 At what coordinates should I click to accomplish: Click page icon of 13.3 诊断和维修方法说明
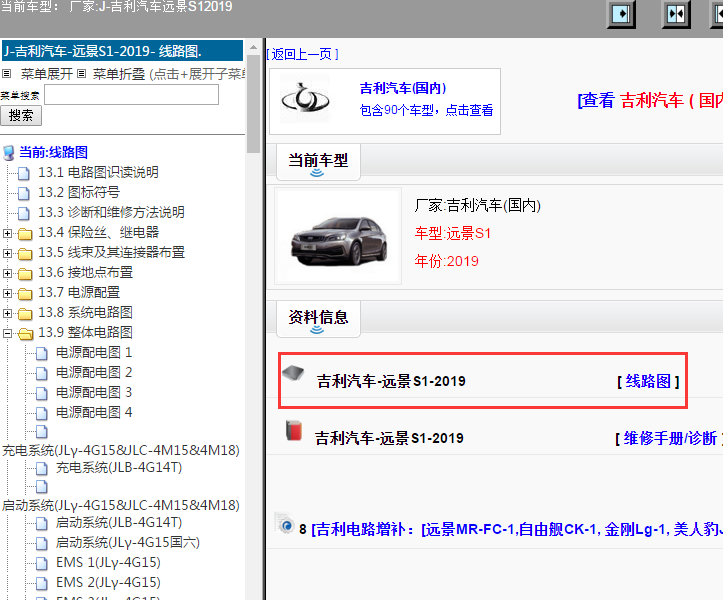coord(24,213)
